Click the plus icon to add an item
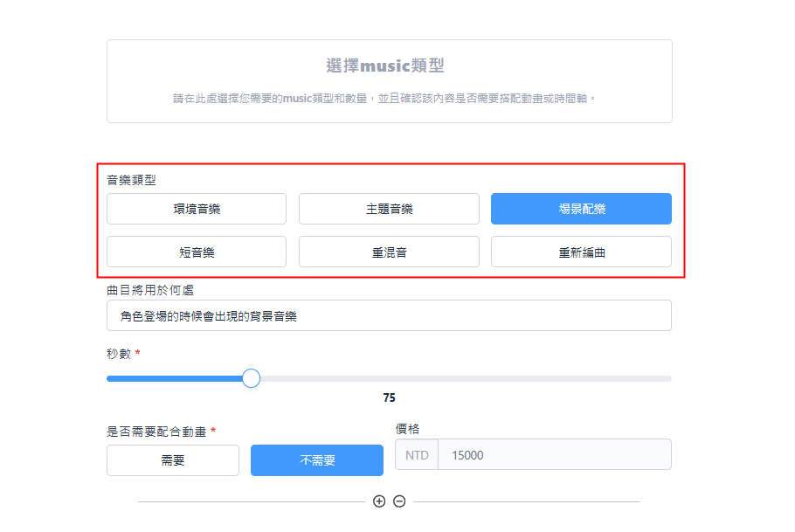Viewport: 795px width, 532px height. pyautogui.click(x=379, y=501)
